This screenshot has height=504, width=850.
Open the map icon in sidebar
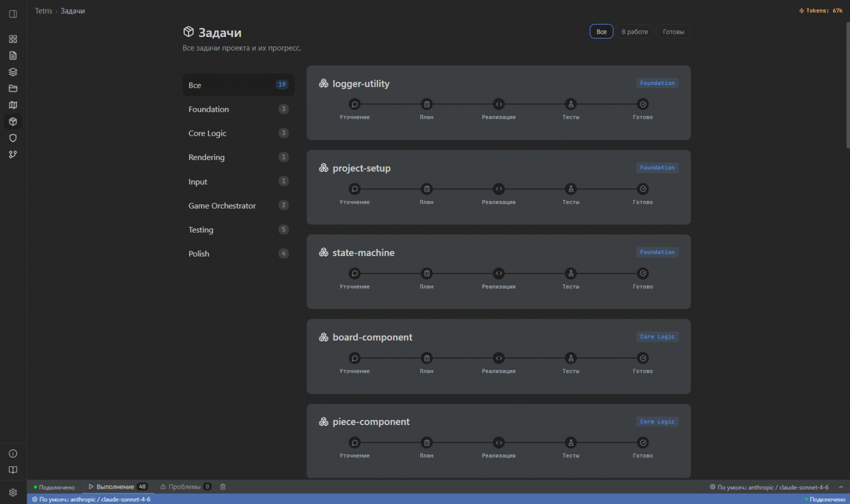(x=13, y=105)
